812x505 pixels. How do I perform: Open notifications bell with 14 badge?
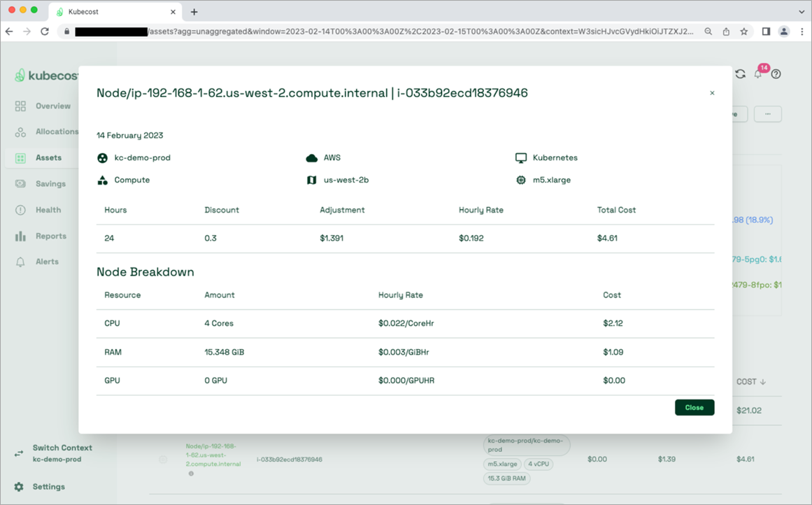(x=758, y=73)
